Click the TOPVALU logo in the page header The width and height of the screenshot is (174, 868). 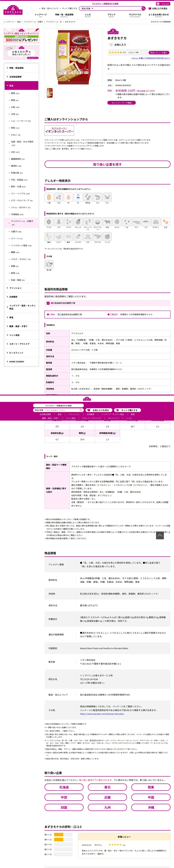pos(13,10)
